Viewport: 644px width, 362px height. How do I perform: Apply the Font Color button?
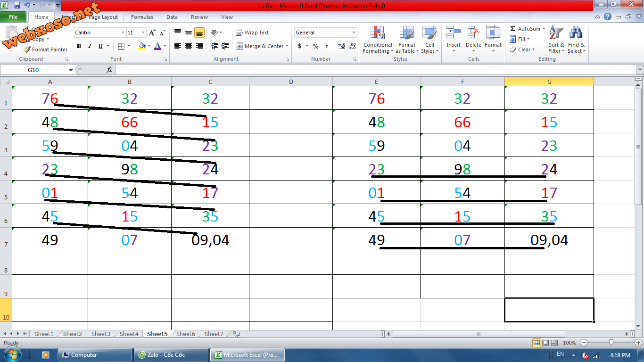(x=157, y=46)
